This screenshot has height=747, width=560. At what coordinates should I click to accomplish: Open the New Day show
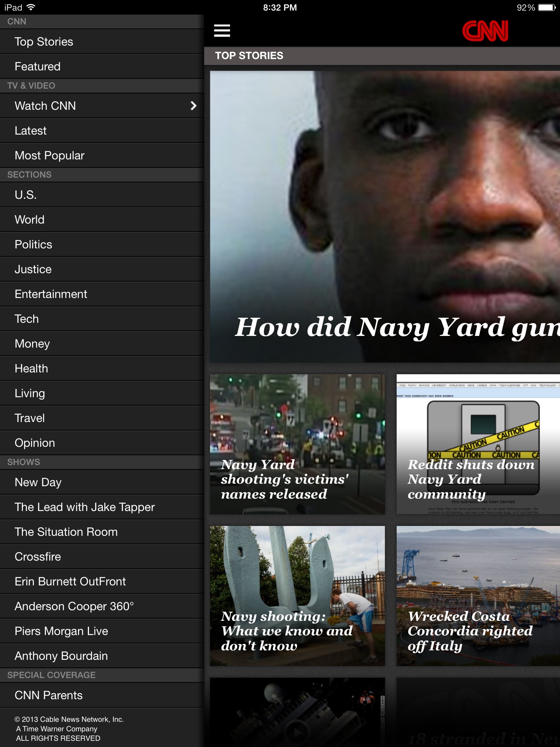tap(102, 482)
